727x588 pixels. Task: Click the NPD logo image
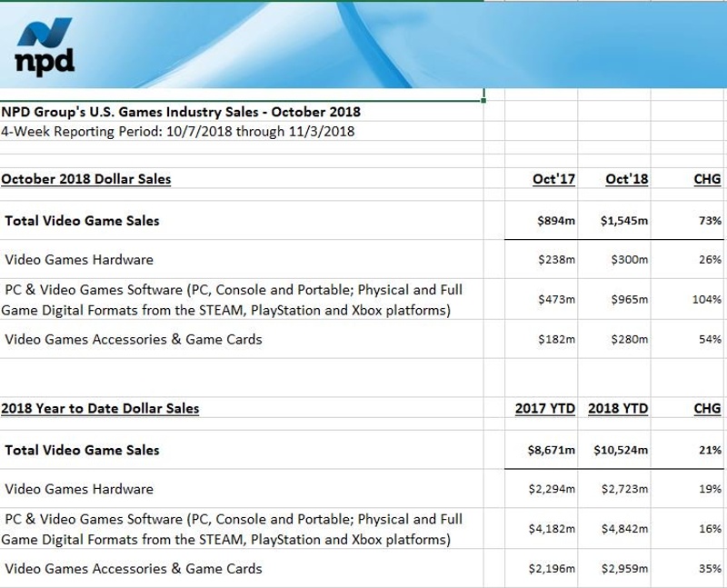[45, 46]
